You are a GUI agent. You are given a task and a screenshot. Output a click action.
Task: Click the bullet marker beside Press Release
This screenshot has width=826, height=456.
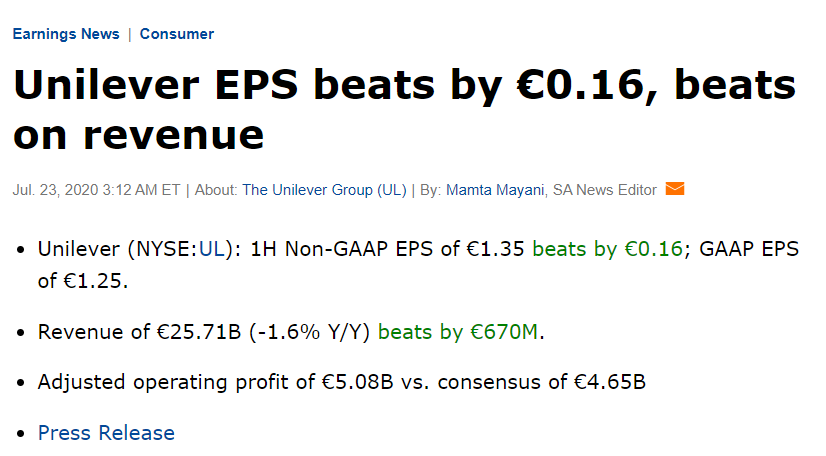[22, 434]
